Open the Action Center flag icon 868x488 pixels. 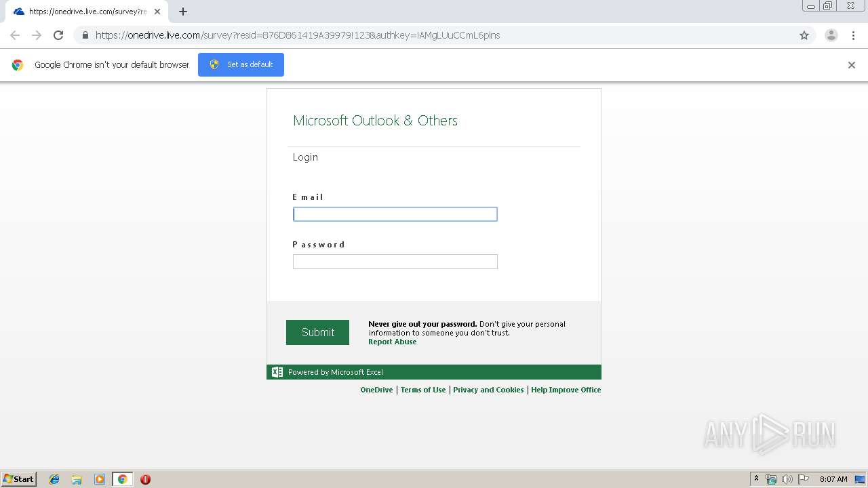pos(804,479)
